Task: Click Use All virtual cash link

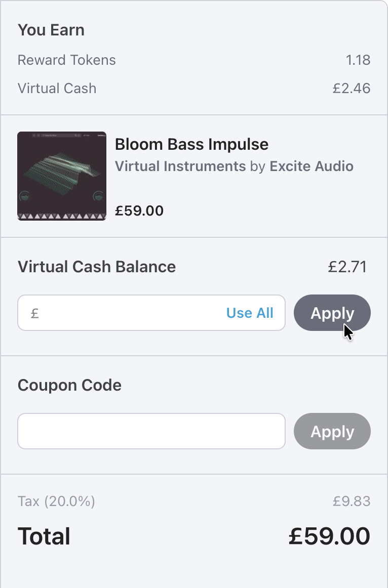Action: [x=250, y=313]
